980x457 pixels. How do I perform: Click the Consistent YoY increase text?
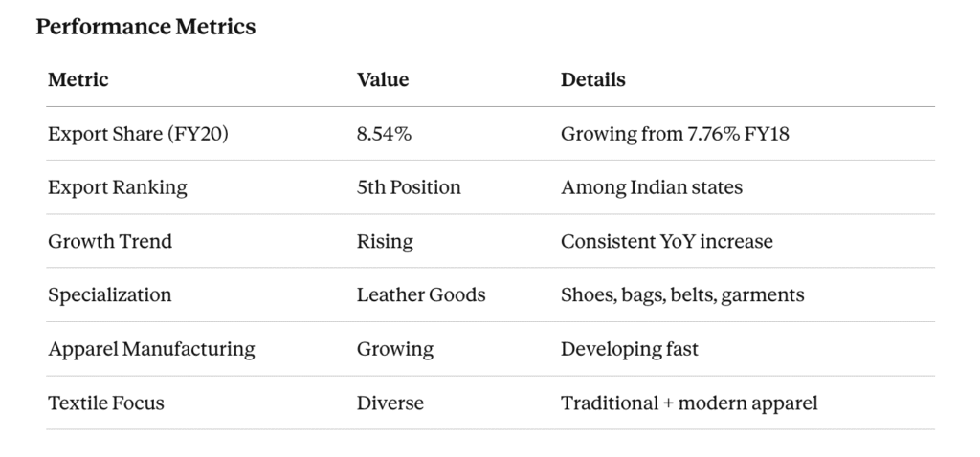pos(666,241)
